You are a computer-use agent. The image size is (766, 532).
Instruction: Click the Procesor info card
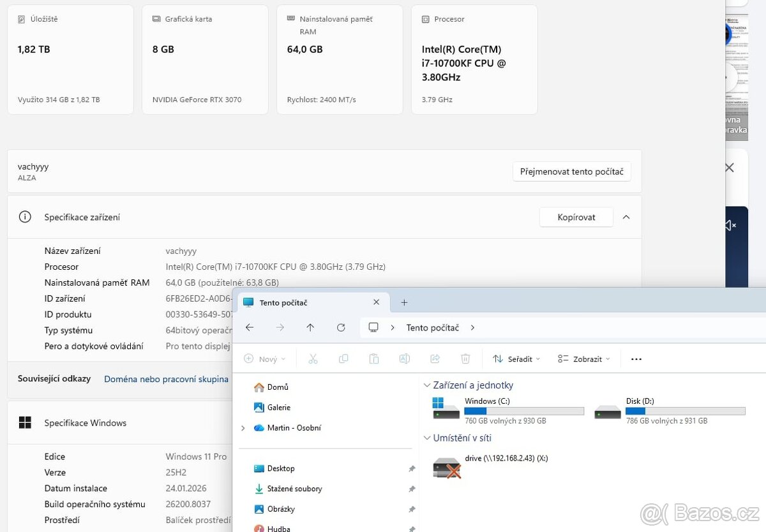point(474,59)
